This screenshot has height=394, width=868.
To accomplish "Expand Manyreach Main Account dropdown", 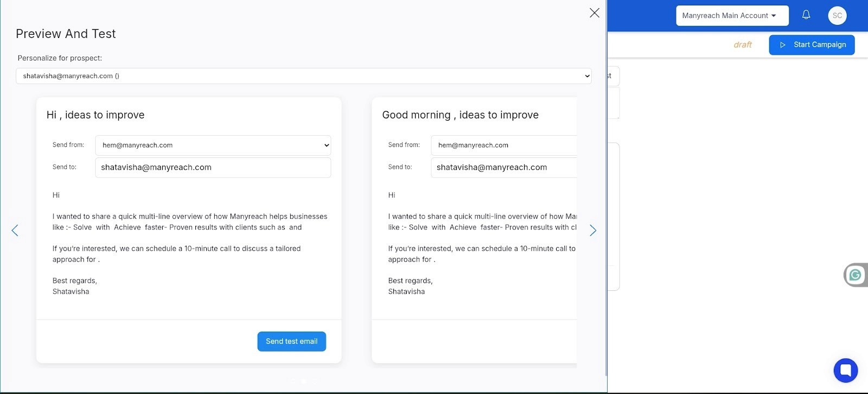I will point(732,16).
